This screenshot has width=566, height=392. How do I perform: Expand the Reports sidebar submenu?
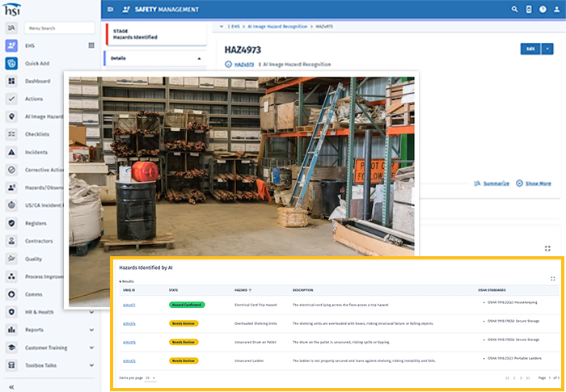(x=91, y=329)
